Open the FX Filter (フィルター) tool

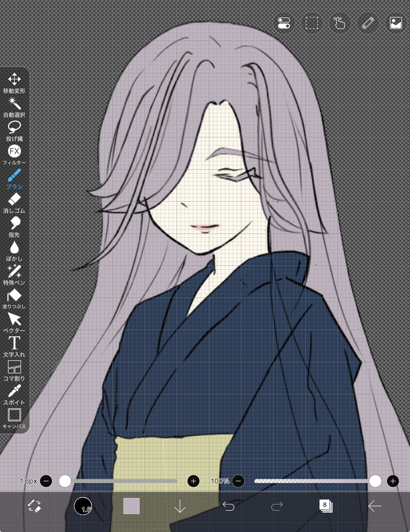[x=14, y=155]
